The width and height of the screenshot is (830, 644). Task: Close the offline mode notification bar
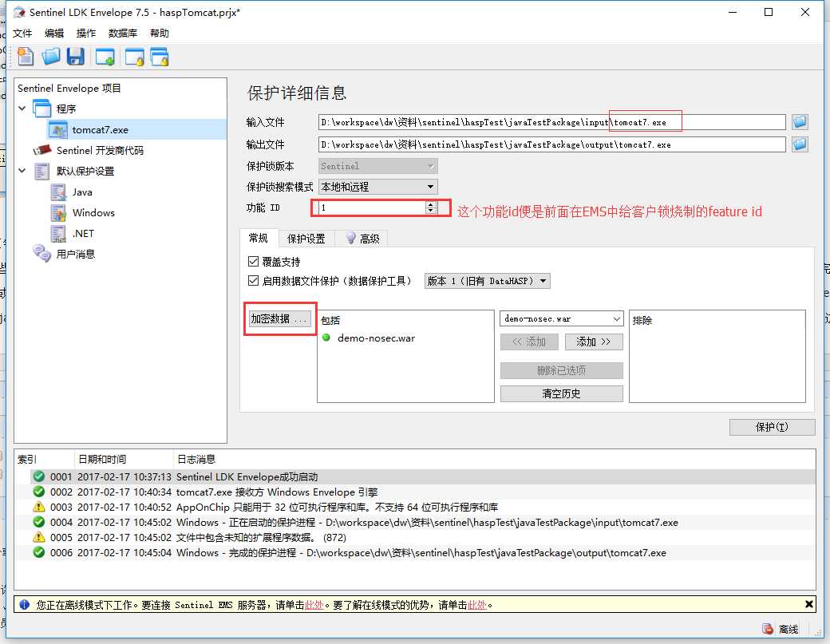point(808,604)
